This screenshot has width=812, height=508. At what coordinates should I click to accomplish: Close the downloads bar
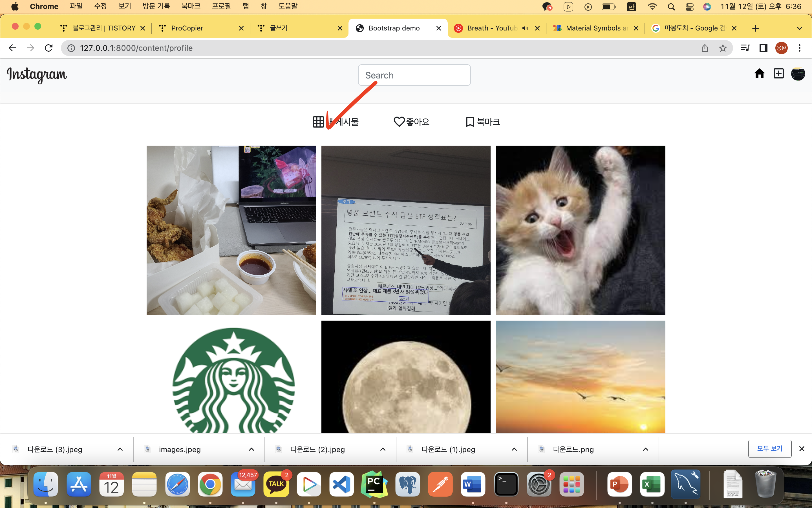802,449
